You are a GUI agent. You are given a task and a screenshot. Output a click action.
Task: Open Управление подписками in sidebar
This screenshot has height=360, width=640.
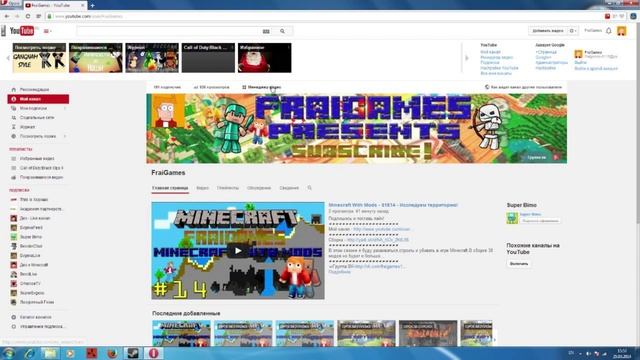pos(42,327)
